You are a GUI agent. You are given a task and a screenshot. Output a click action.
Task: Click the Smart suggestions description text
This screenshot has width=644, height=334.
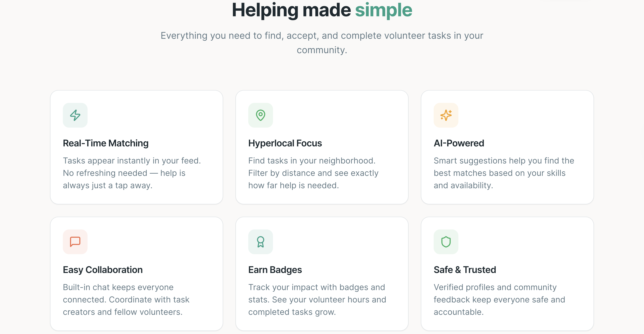pos(504,173)
